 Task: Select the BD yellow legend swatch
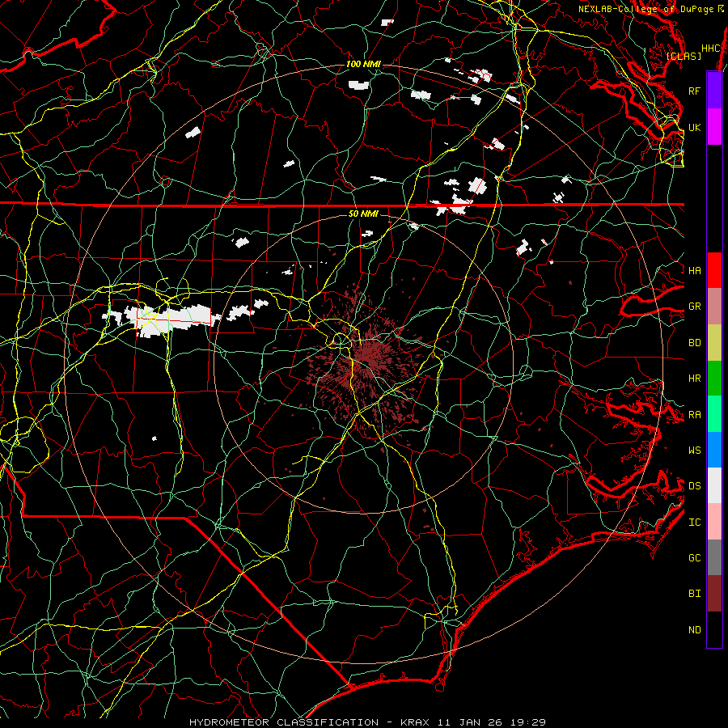coord(714,342)
